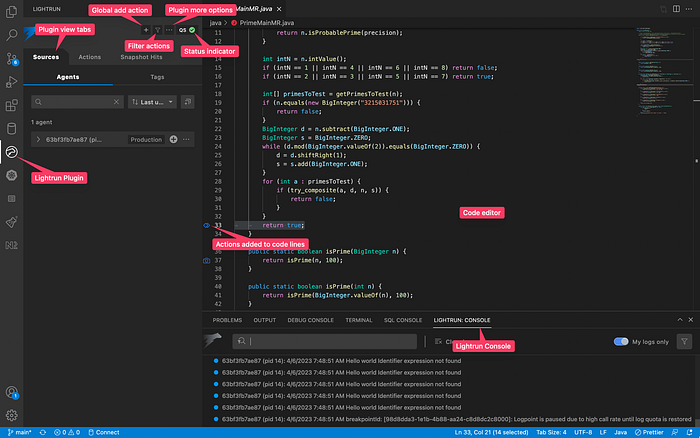700x438 pixels.
Task: Click the Lightrun console search field
Action: pos(325,342)
